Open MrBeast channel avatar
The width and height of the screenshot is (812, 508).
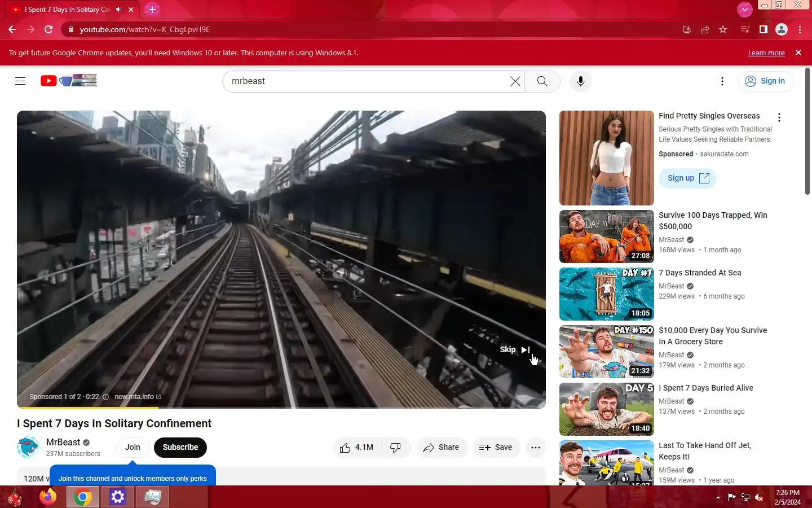tap(28, 447)
